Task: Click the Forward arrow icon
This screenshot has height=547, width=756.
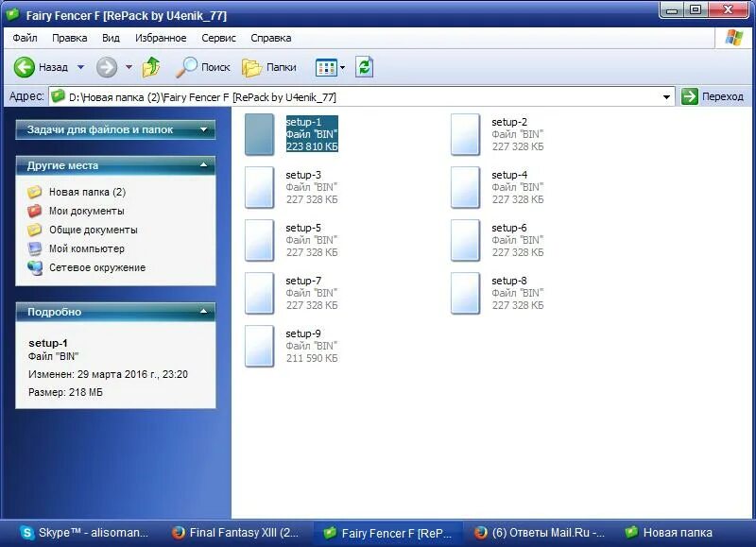Action: point(107,67)
